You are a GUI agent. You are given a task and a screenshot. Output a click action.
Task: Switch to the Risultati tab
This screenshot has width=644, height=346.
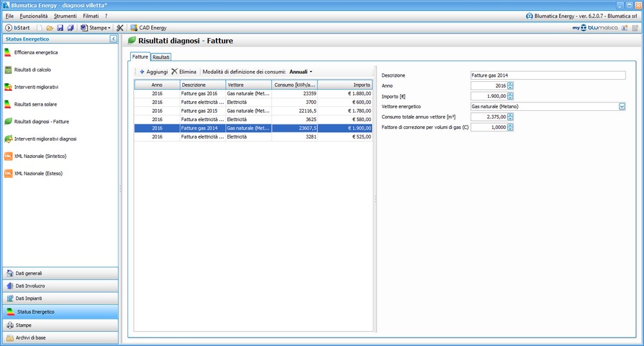point(161,57)
